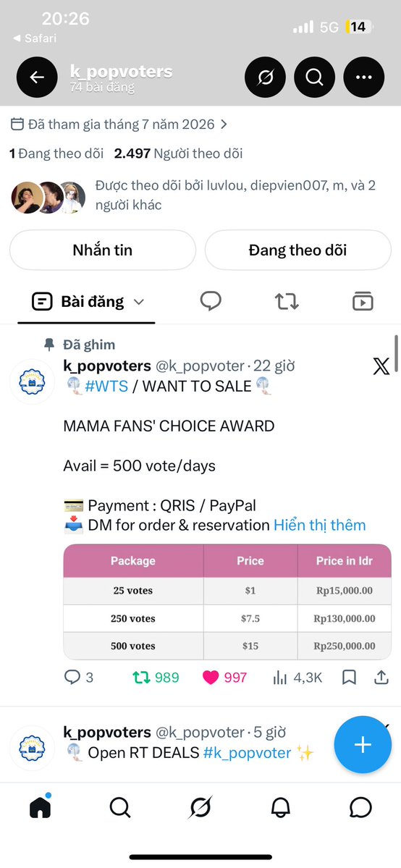This screenshot has height=868, width=401.
Task: Bookmark the pinned post
Action: tap(349, 677)
